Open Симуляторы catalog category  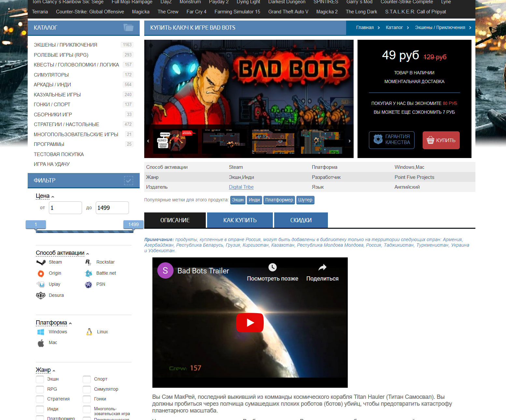click(x=51, y=75)
